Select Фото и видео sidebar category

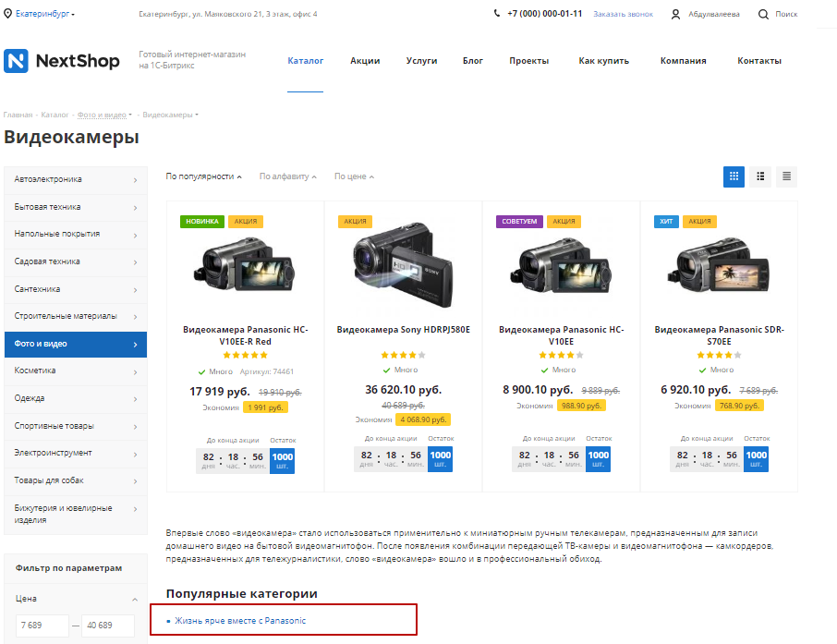[76, 344]
